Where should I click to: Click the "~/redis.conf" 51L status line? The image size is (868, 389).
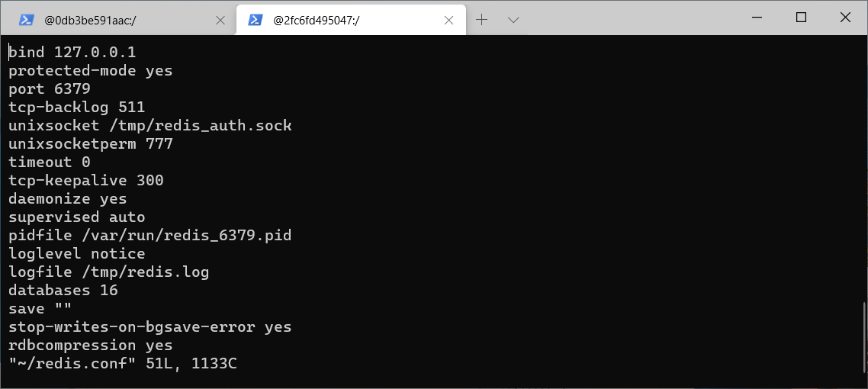123,363
